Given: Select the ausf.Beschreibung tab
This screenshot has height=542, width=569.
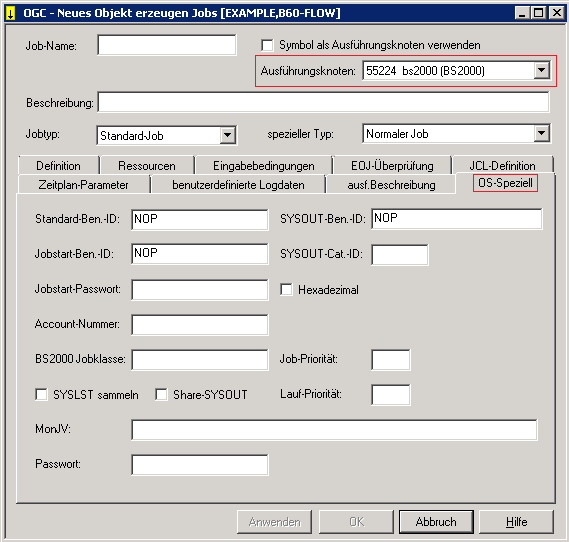Looking at the screenshot, I should point(391,185).
